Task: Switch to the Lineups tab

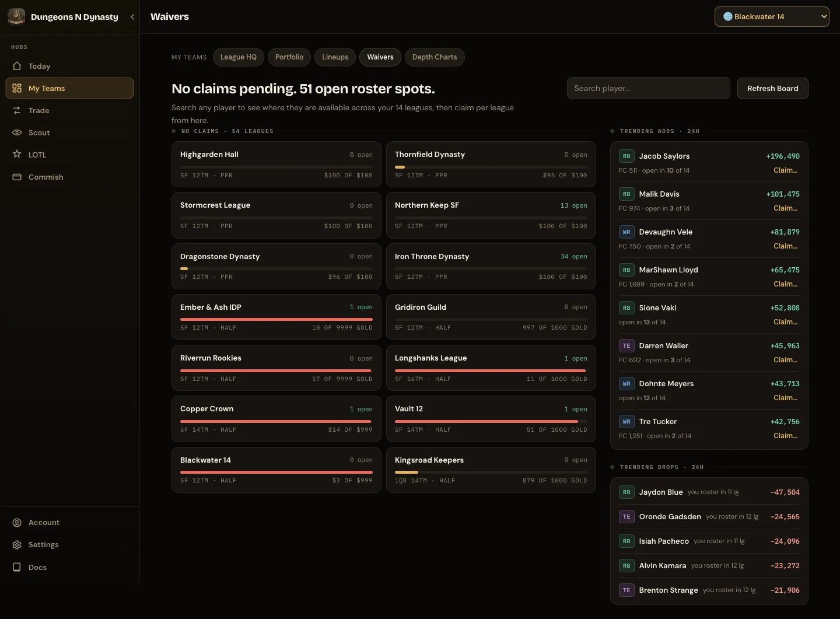Action: coord(335,57)
